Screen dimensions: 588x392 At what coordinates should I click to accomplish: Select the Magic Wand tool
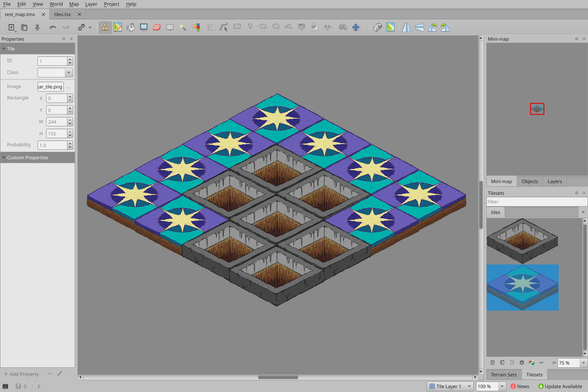(x=183, y=27)
